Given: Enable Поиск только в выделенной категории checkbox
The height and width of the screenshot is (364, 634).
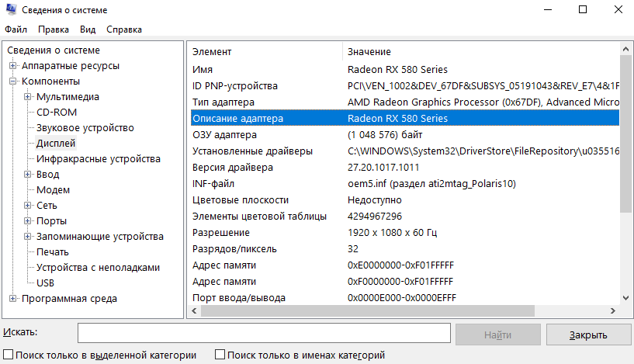Looking at the screenshot, I should coord(8,355).
